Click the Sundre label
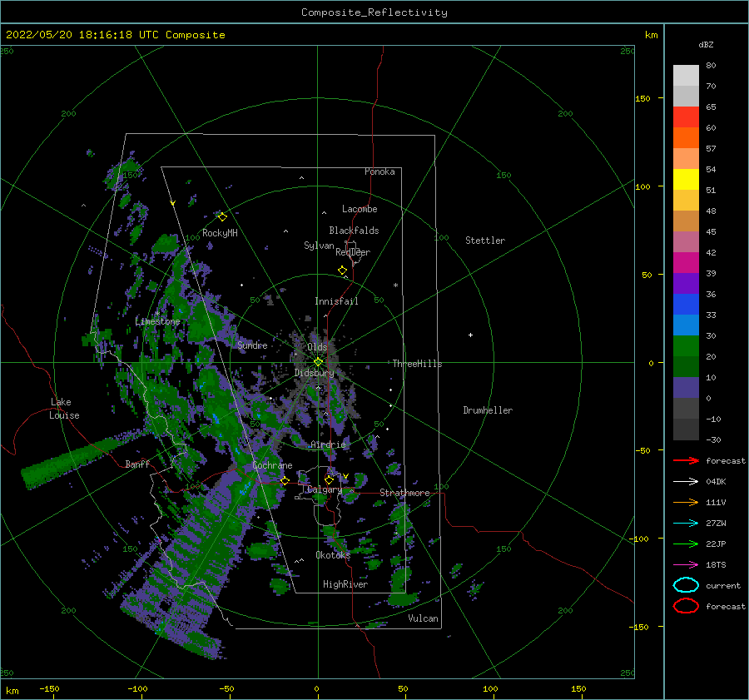The image size is (749, 700). coord(252,345)
